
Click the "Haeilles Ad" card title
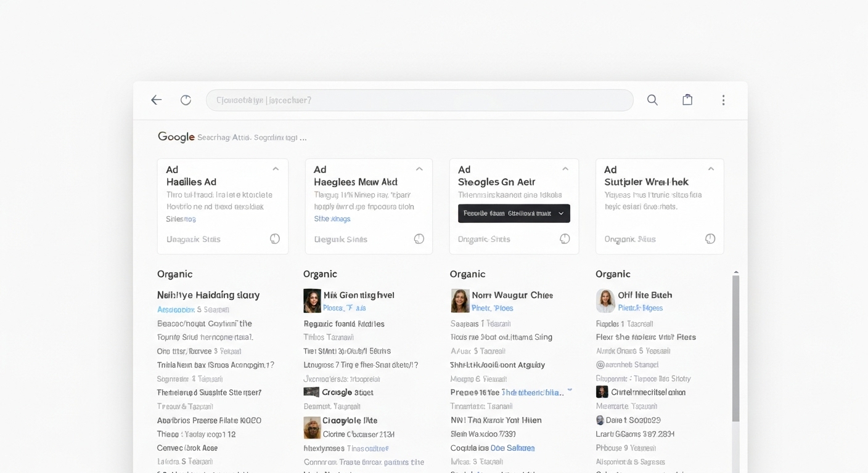click(191, 182)
